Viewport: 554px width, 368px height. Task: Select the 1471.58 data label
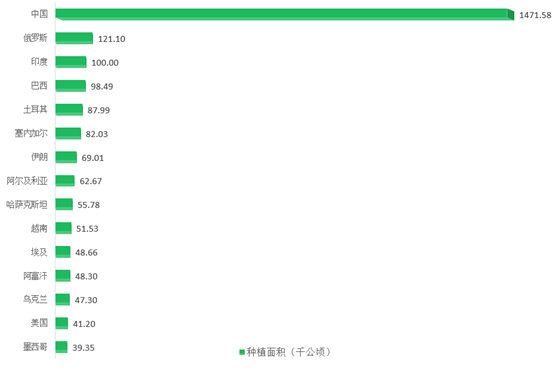tap(535, 15)
